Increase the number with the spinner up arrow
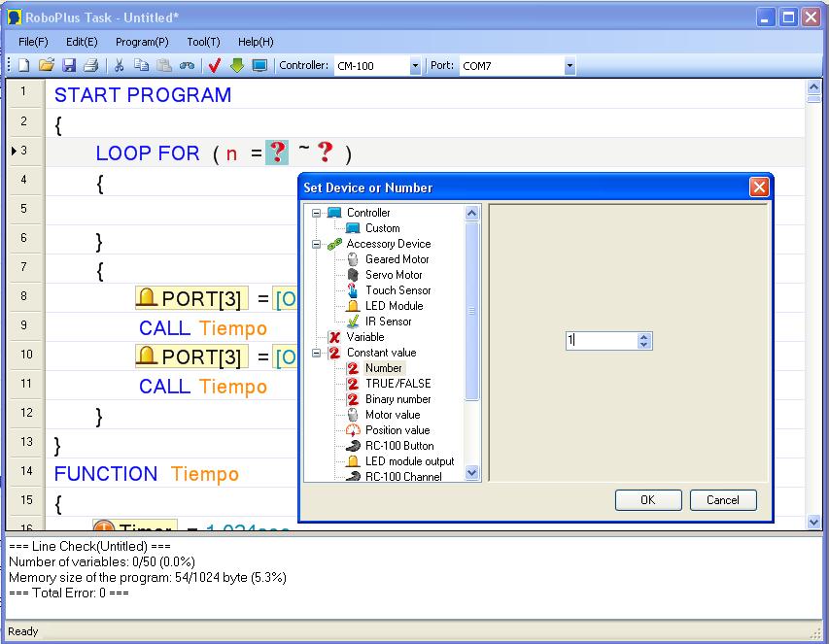 (x=643, y=337)
